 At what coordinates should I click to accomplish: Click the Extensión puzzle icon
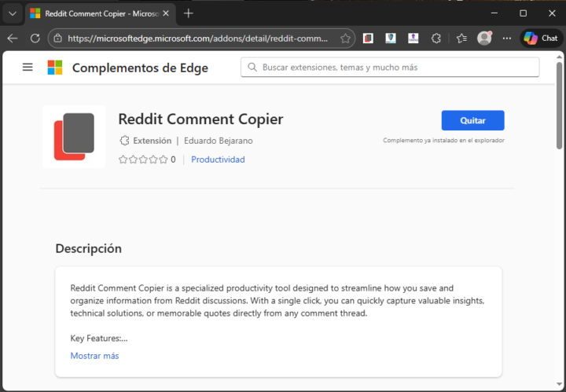coord(124,141)
